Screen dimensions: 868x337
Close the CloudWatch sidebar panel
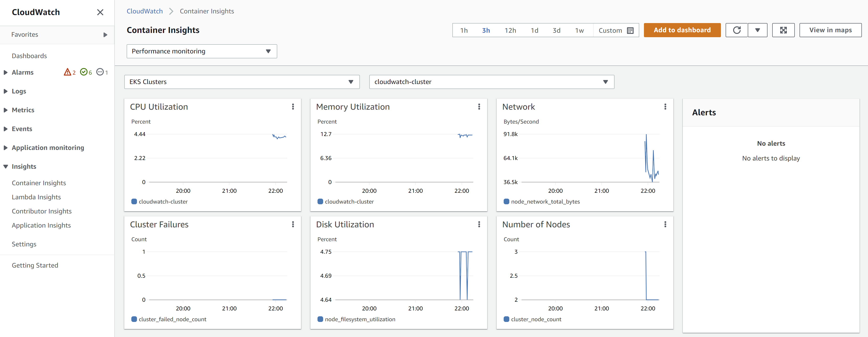(x=100, y=12)
